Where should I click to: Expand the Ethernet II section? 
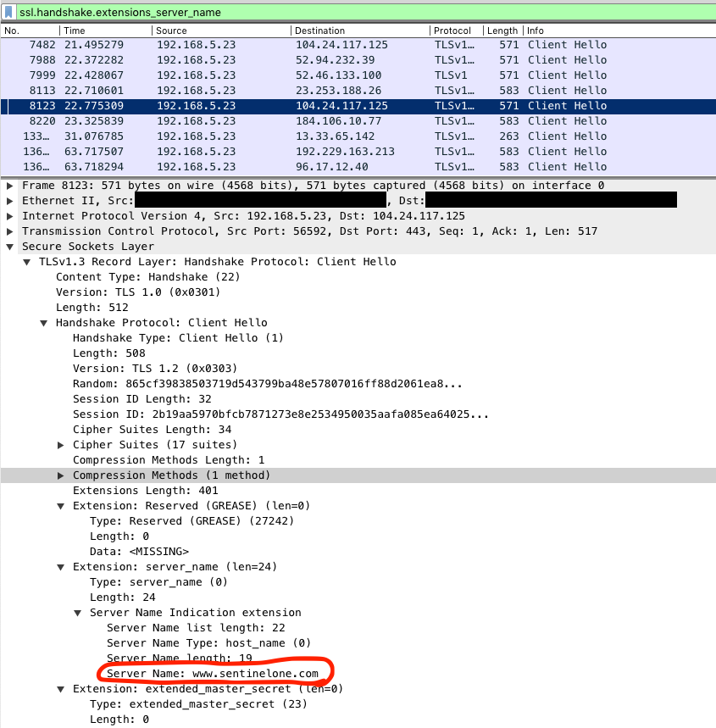(10, 201)
